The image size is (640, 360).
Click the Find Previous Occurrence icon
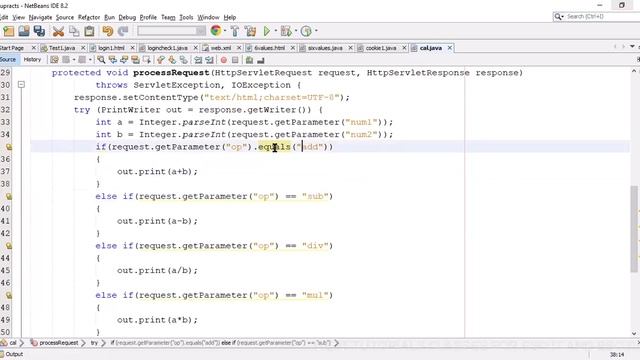point(112,60)
